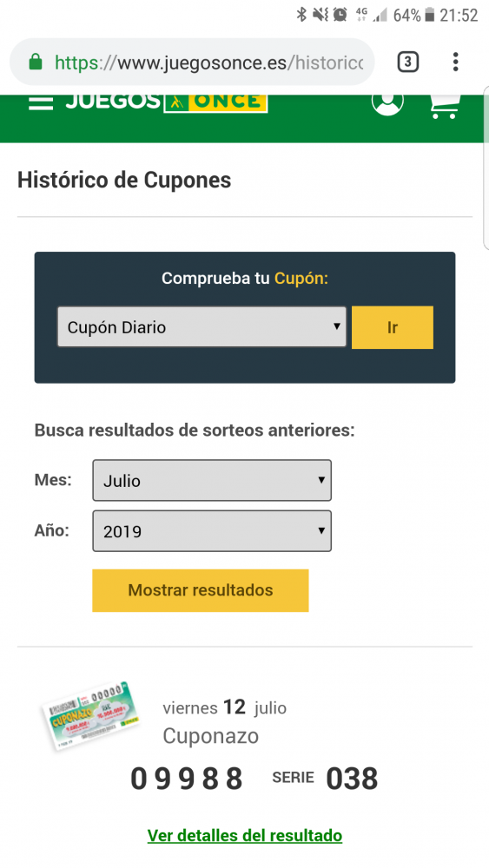Tap the battery icon in status bar

pos(430,16)
